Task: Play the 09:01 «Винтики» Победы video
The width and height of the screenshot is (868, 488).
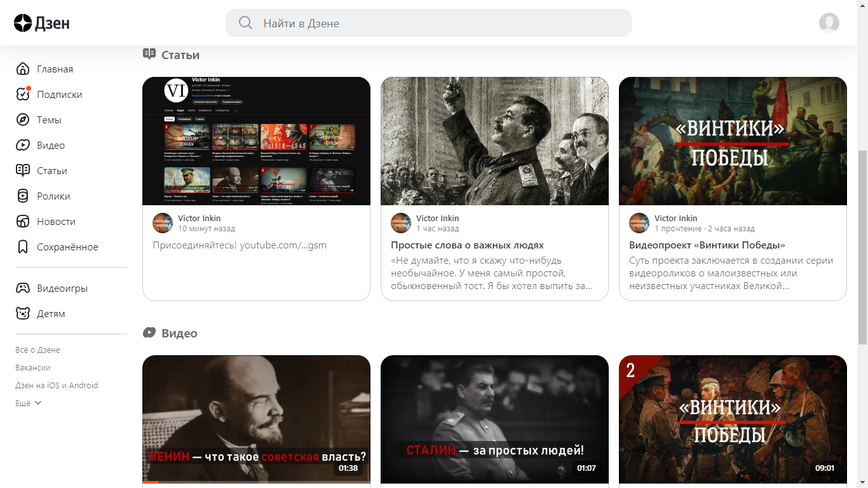Action: (x=733, y=419)
